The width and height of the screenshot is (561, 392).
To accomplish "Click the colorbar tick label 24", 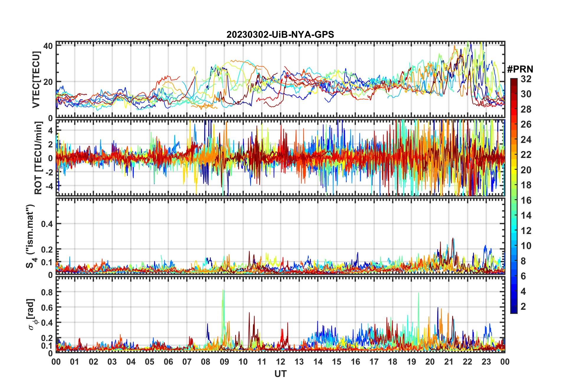I will [x=526, y=139].
